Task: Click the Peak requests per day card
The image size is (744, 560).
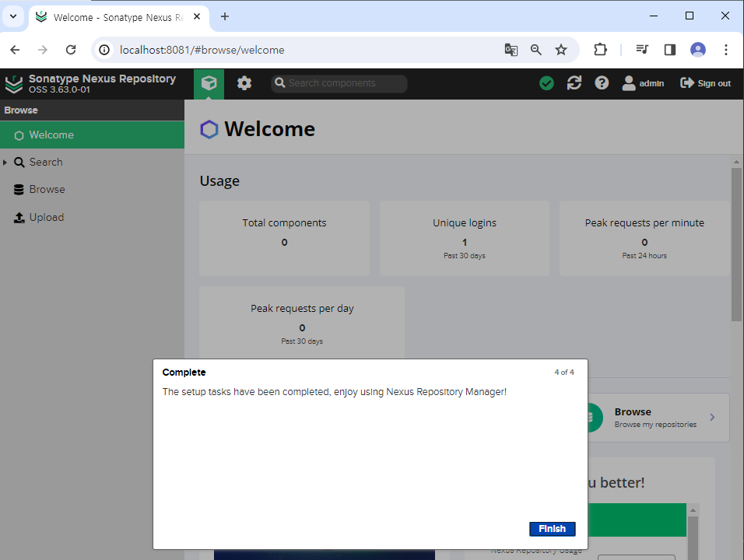Action: (x=302, y=323)
